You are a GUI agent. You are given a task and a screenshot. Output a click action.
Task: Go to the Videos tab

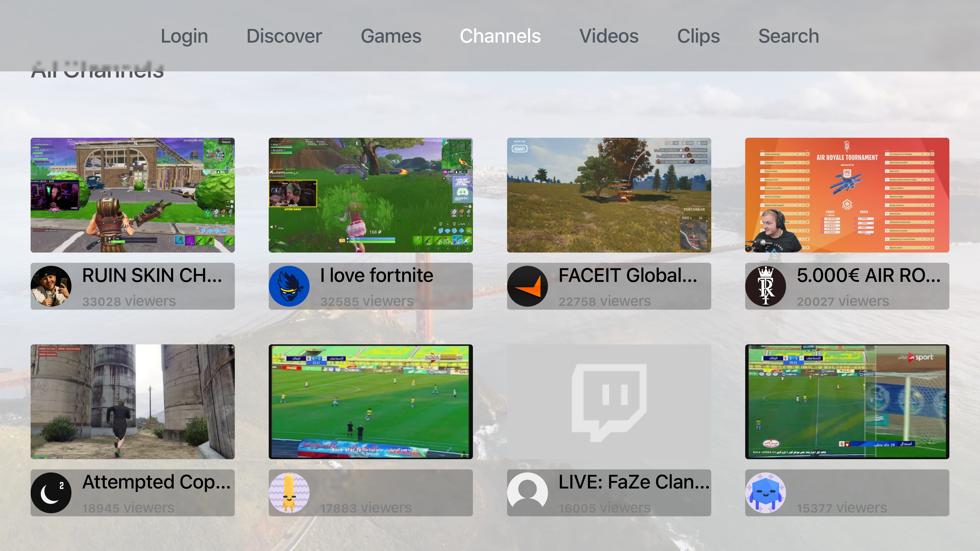[x=609, y=36]
